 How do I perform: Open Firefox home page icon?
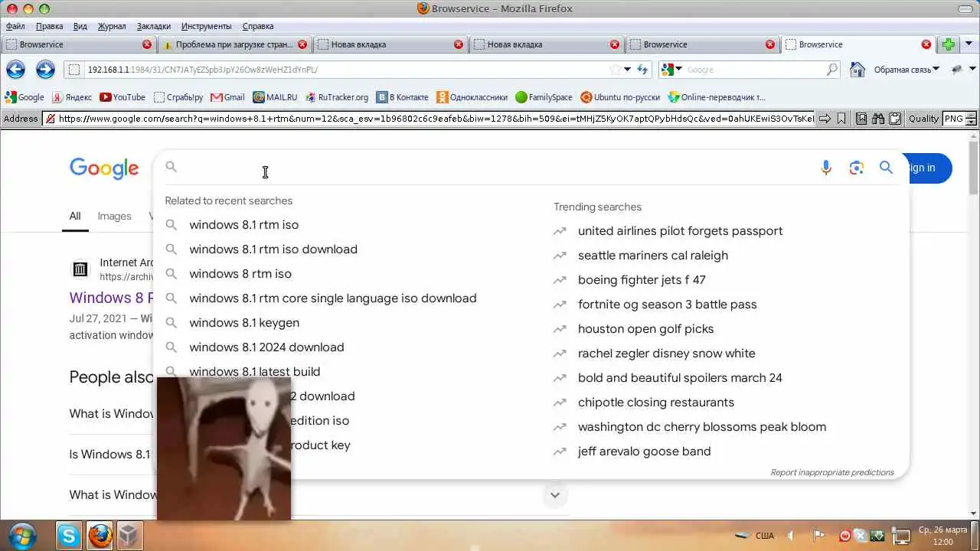[857, 70]
